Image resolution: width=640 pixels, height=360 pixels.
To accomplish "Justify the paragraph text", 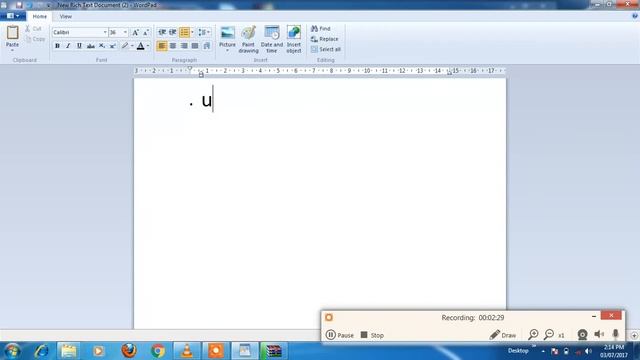I will point(195,46).
